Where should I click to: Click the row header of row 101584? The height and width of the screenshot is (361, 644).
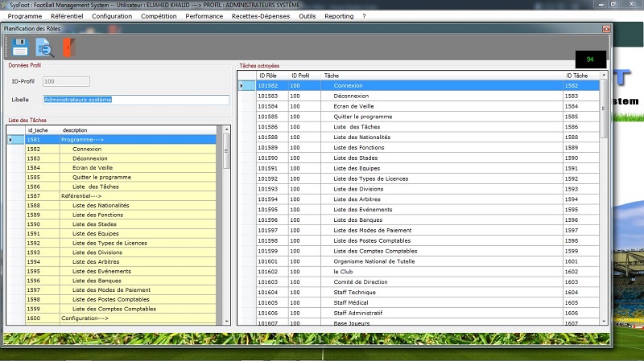point(247,106)
